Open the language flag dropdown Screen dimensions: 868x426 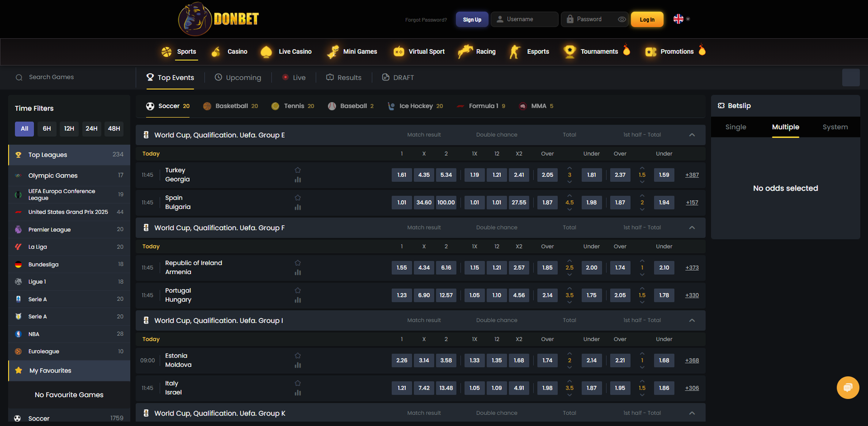[681, 19]
